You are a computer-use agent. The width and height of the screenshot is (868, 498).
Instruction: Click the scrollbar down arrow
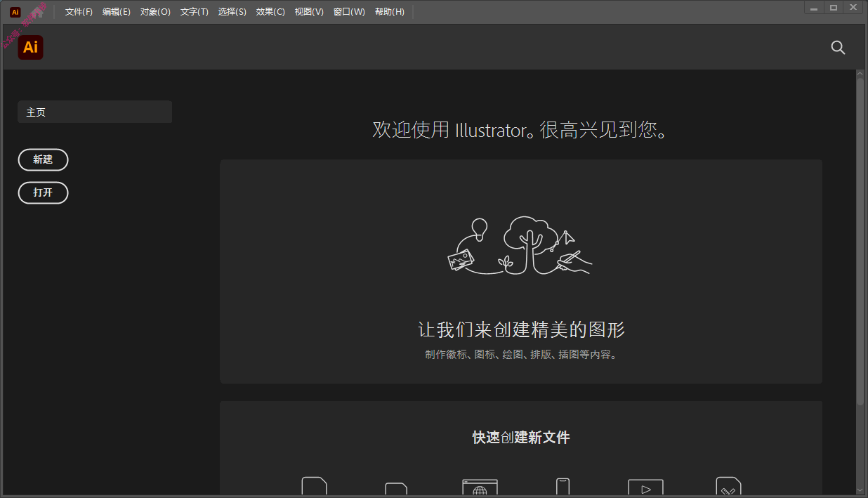[x=860, y=490]
